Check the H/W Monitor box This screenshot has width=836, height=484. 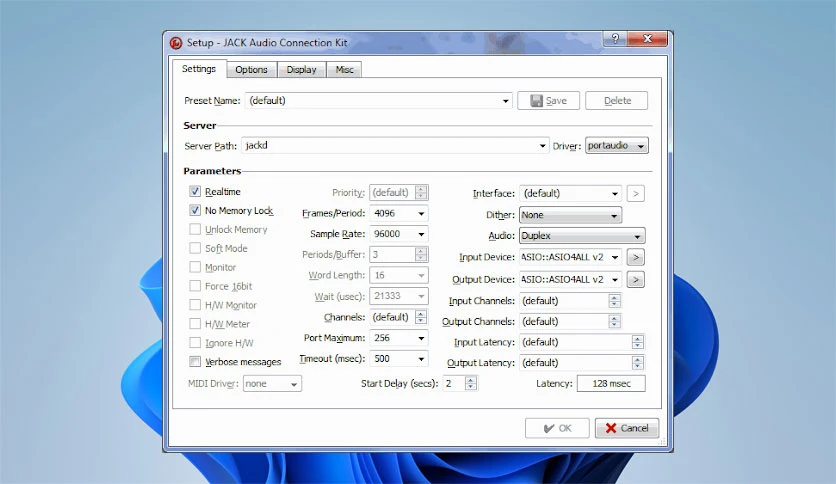tap(195, 305)
